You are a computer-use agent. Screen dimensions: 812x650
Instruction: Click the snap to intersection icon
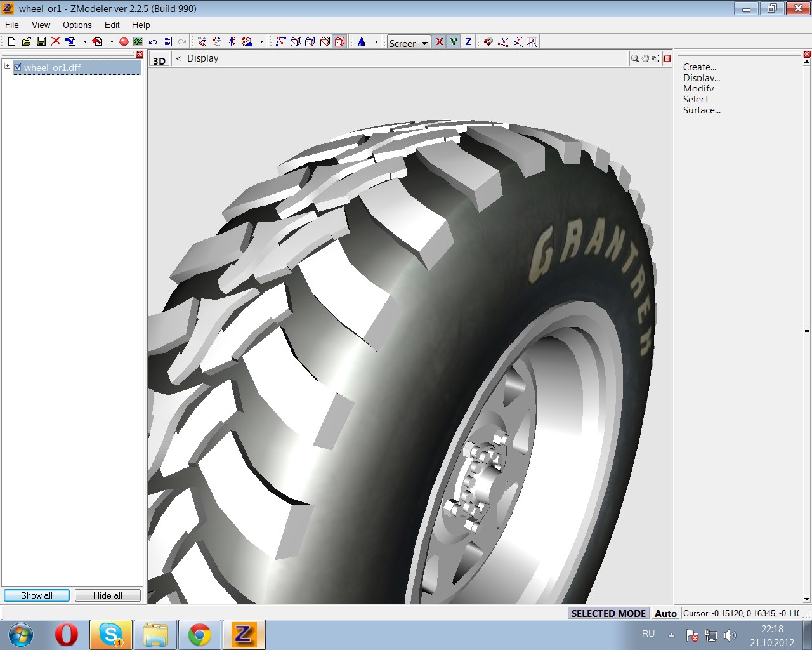[518, 42]
